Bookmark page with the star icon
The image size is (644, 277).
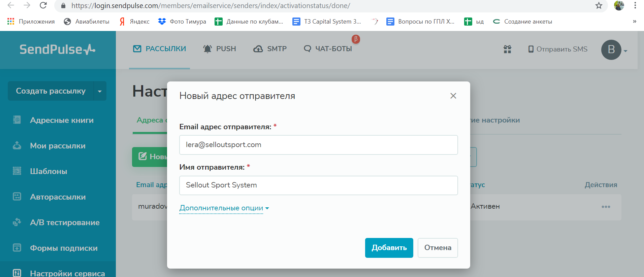tap(599, 6)
